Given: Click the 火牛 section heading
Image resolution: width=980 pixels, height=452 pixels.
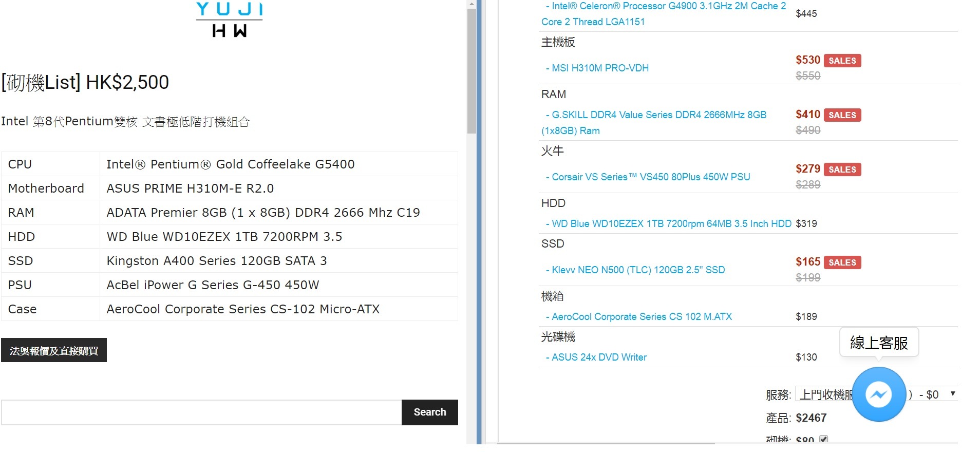Looking at the screenshot, I should 552,151.
